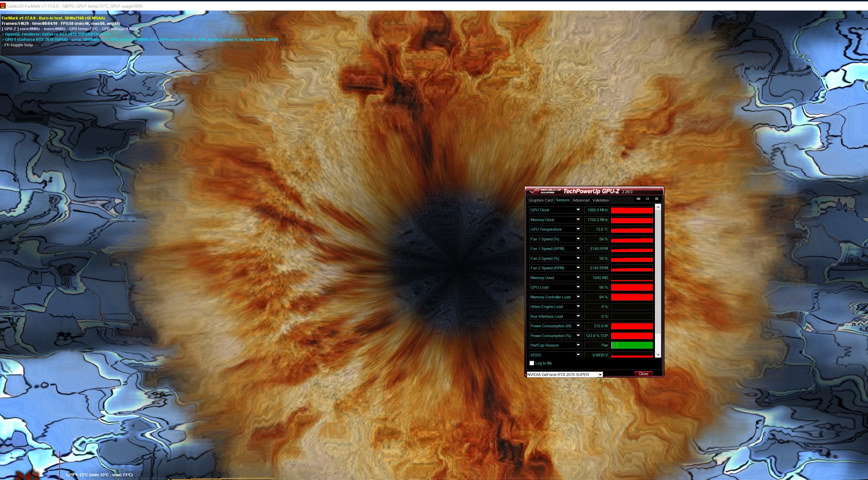The width and height of the screenshot is (868, 480).
Task: Open the GPU Temperature dropdown arrow
Action: click(578, 230)
